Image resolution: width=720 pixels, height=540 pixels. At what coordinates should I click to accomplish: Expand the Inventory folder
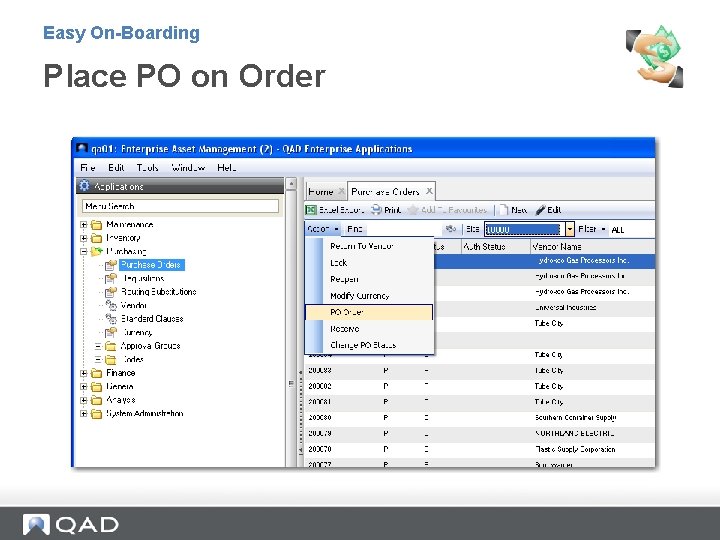point(84,238)
